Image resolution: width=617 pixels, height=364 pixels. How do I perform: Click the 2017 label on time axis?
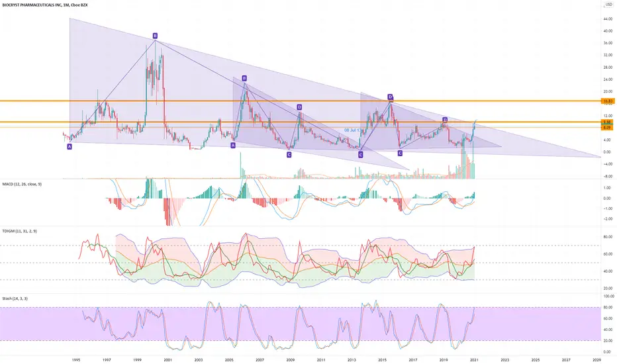[413, 359]
